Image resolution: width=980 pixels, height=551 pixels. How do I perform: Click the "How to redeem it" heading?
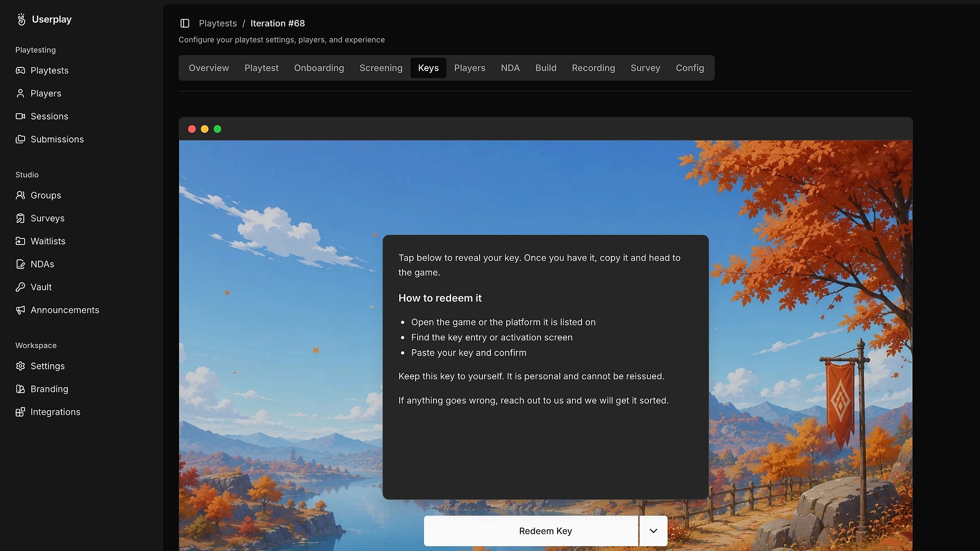(440, 298)
